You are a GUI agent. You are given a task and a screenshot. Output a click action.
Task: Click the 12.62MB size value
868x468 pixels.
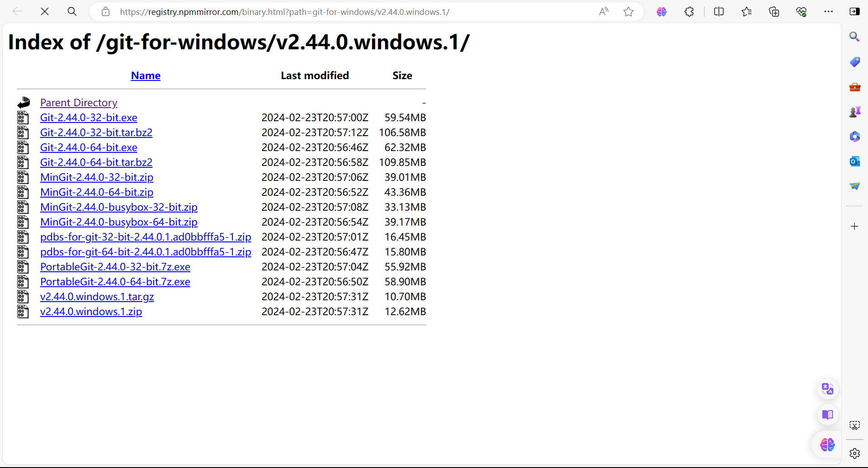[x=405, y=312]
